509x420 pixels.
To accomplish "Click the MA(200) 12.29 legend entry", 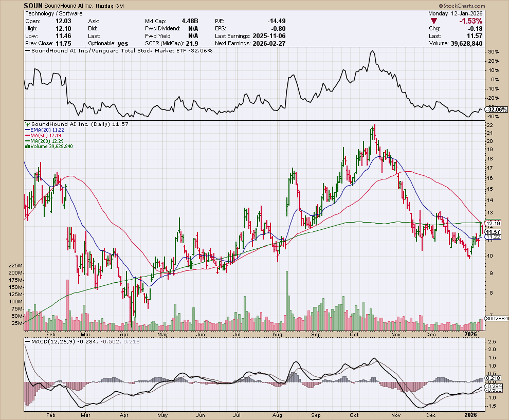I will pyautogui.click(x=44, y=141).
